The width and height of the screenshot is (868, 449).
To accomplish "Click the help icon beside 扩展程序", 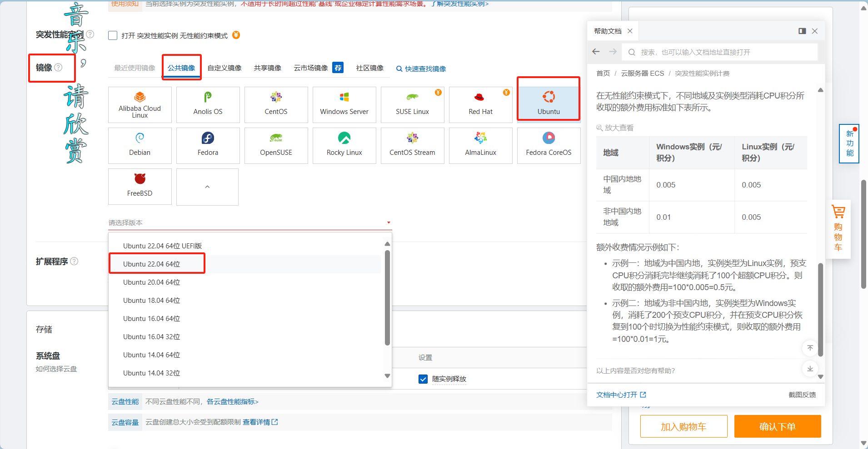I will click(74, 261).
